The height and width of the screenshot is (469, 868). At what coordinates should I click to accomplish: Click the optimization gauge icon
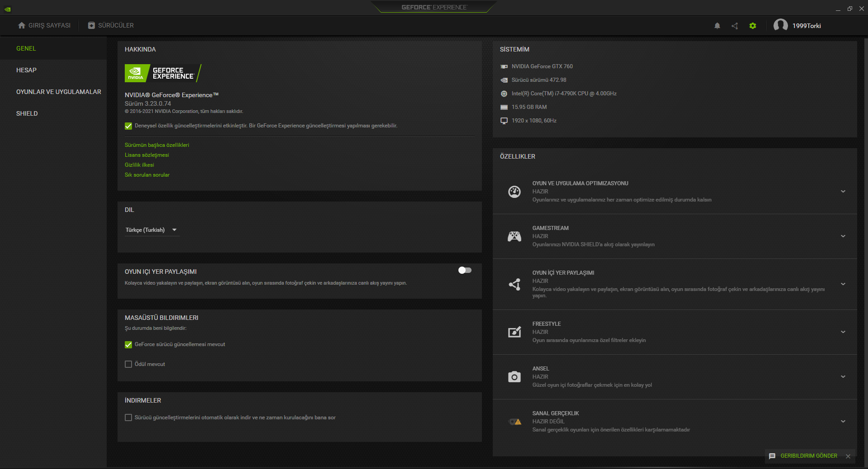pos(514,192)
